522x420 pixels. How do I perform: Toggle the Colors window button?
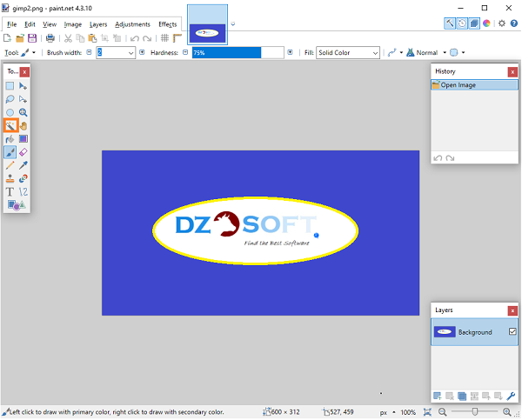click(486, 23)
